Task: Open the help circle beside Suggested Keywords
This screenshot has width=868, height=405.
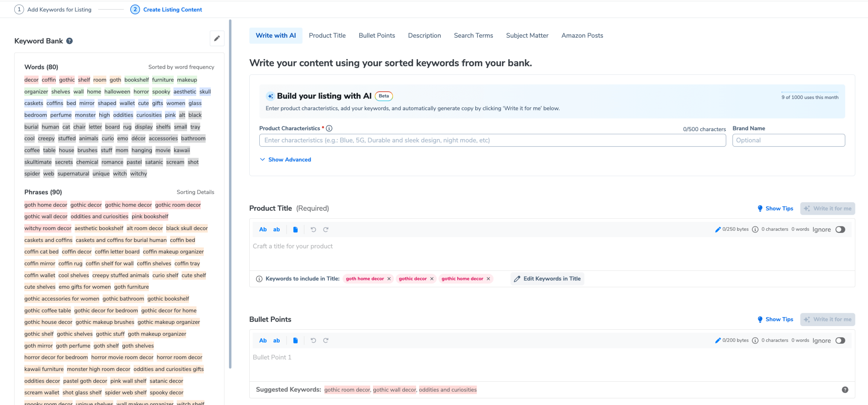Action: pos(845,389)
